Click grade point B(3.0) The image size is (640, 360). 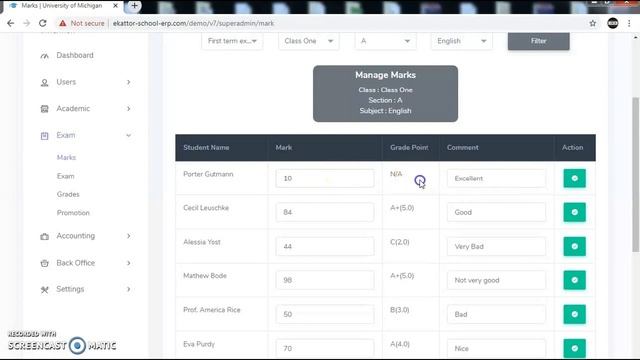400,310
